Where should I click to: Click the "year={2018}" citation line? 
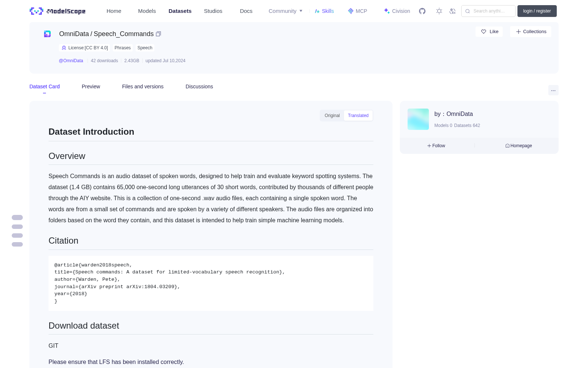pyautogui.click(x=71, y=294)
